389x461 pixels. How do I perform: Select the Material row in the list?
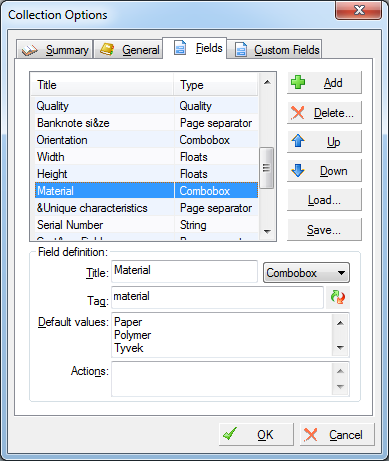pyautogui.click(x=145, y=191)
